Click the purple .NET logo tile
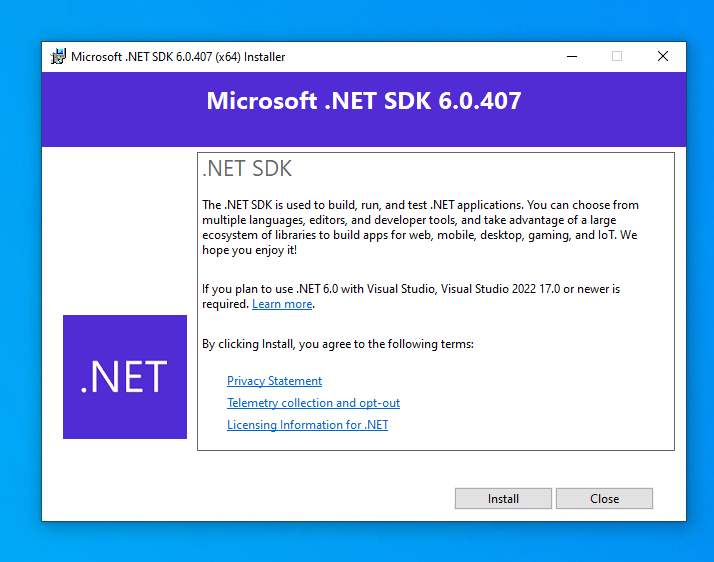The width and height of the screenshot is (714, 562). (124, 377)
